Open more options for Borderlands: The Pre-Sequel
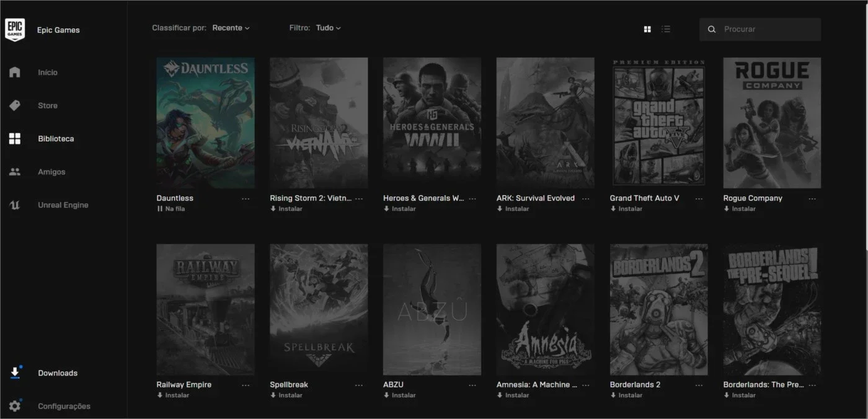The width and height of the screenshot is (868, 419). (812, 386)
